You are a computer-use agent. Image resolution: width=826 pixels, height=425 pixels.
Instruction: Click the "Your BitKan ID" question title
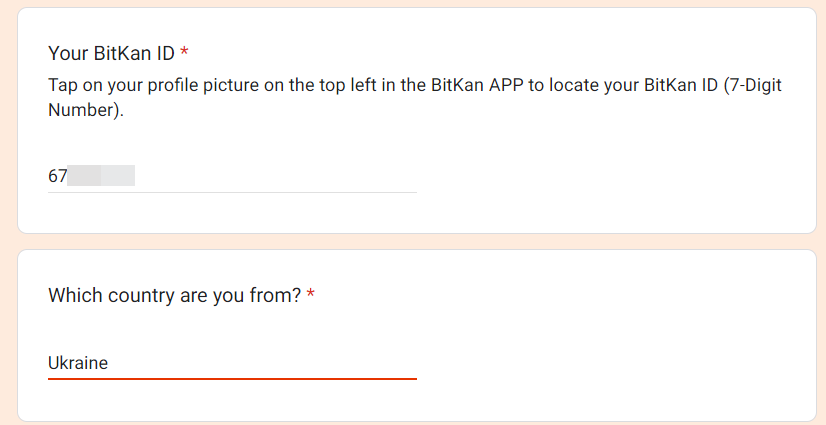(x=111, y=52)
